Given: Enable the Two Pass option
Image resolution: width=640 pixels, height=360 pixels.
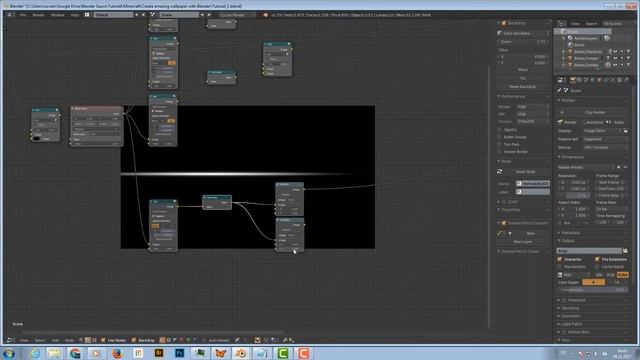Looking at the screenshot, I should point(499,144).
